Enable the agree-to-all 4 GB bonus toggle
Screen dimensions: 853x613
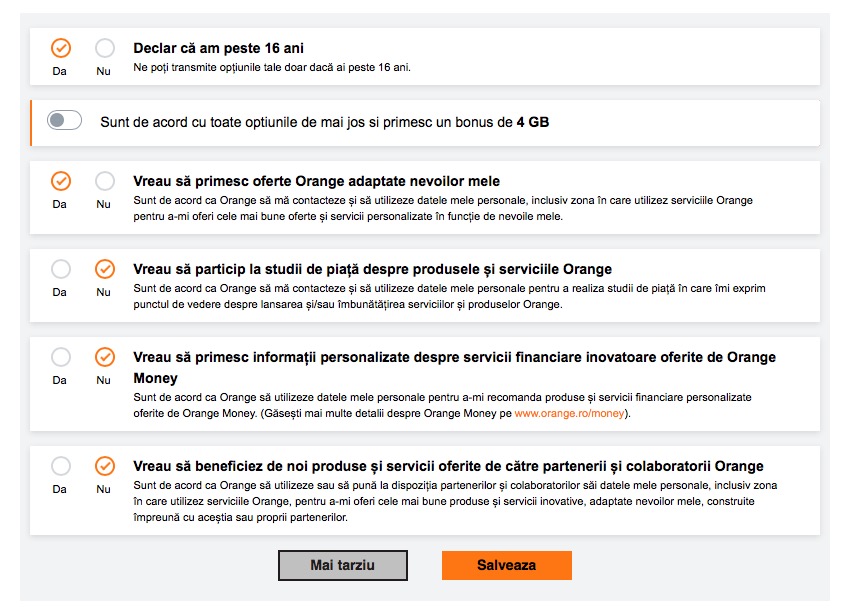[x=64, y=120]
